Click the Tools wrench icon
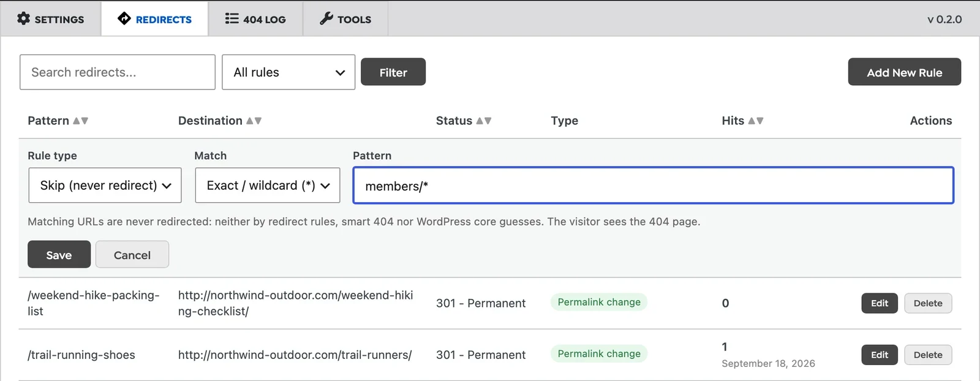Screen dimensions: 980x381 [x=326, y=18]
